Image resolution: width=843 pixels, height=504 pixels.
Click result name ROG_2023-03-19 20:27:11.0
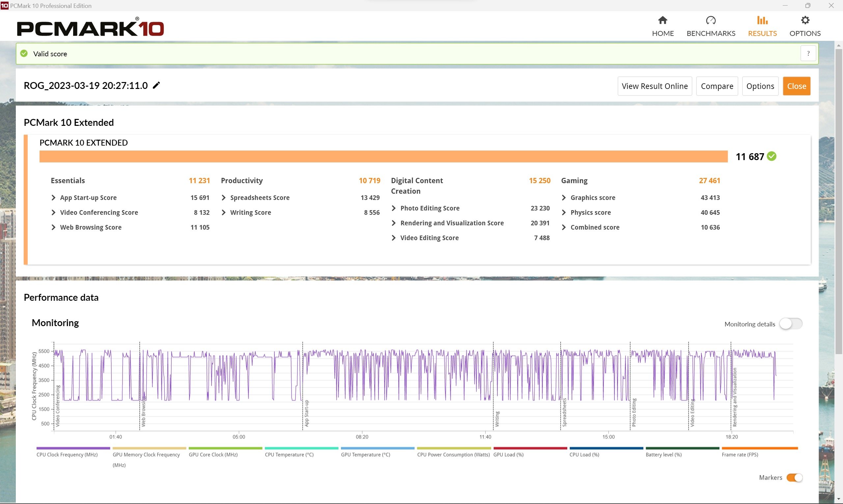86,86
